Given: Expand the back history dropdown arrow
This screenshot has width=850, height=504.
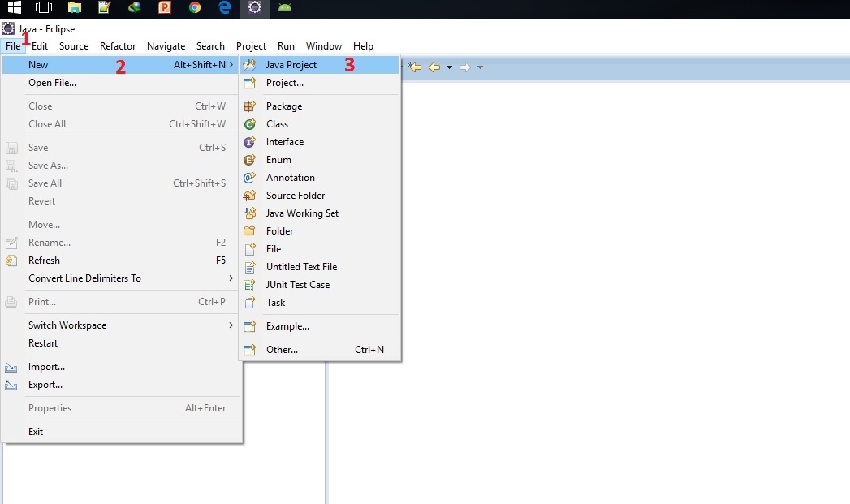Looking at the screenshot, I should 449,67.
